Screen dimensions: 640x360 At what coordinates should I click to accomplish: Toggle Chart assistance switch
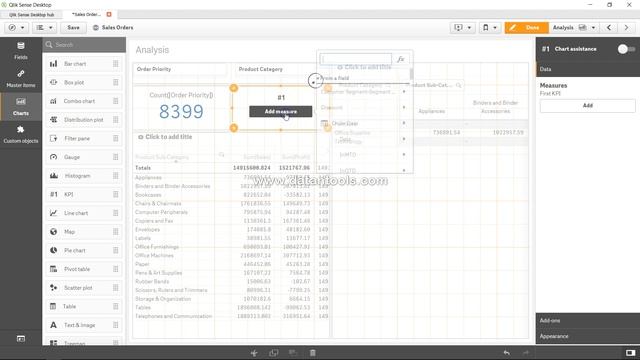(x=626, y=49)
